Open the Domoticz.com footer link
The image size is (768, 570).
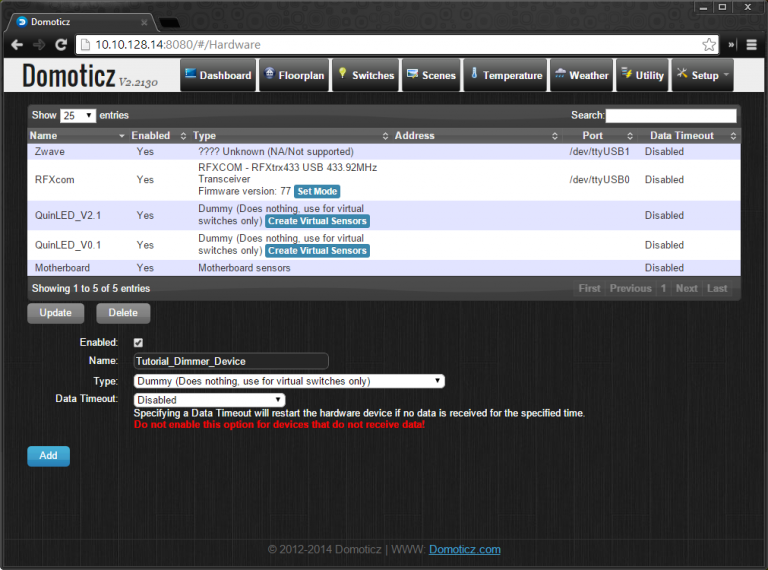tap(465, 549)
